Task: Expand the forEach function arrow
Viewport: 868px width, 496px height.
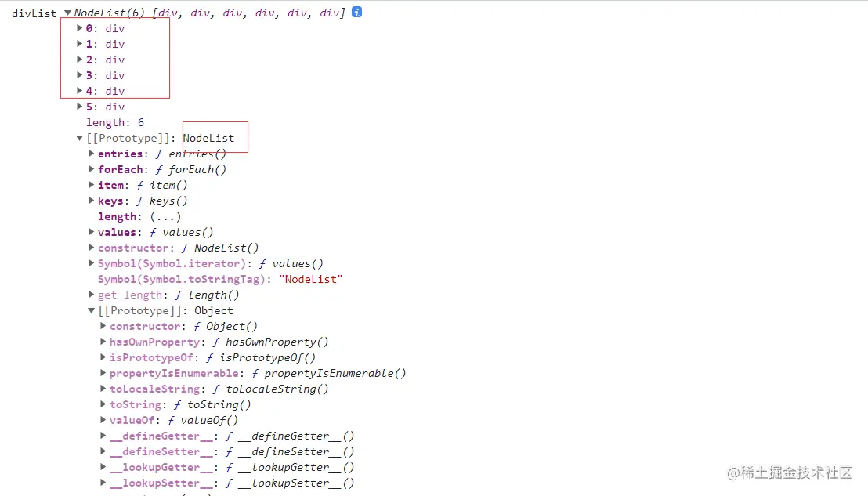Action: 92,168
